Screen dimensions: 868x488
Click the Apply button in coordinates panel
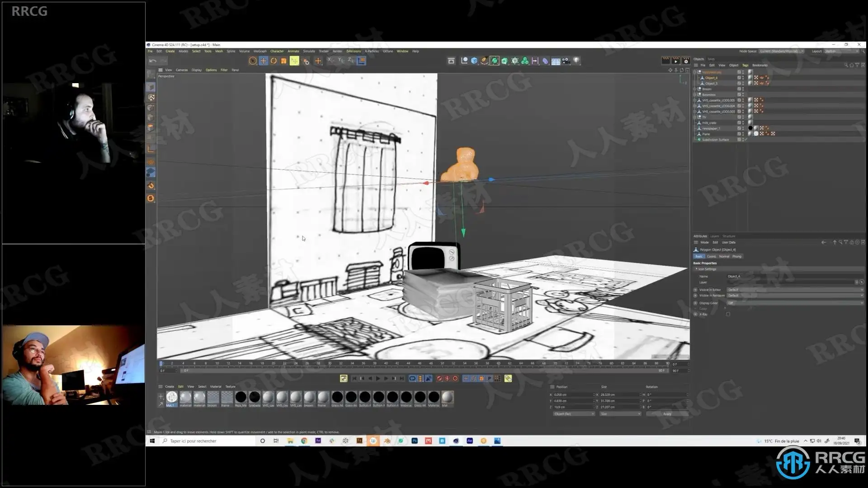coord(667,413)
